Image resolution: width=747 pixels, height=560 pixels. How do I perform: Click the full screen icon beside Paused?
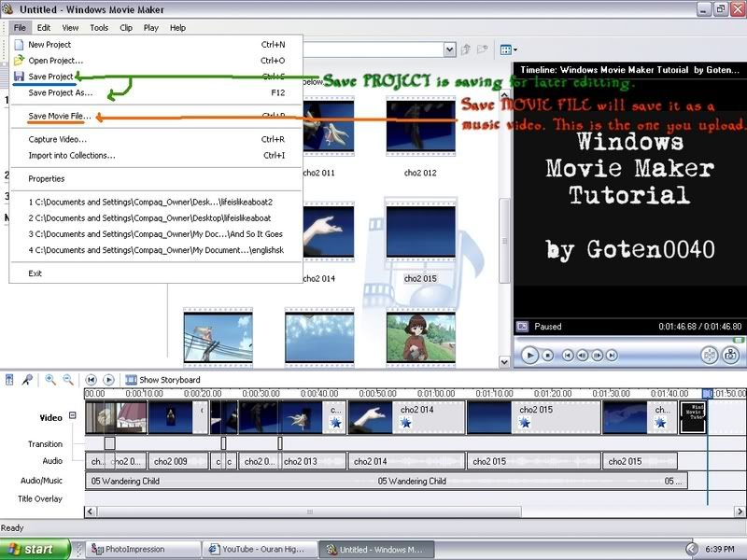point(523,327)
